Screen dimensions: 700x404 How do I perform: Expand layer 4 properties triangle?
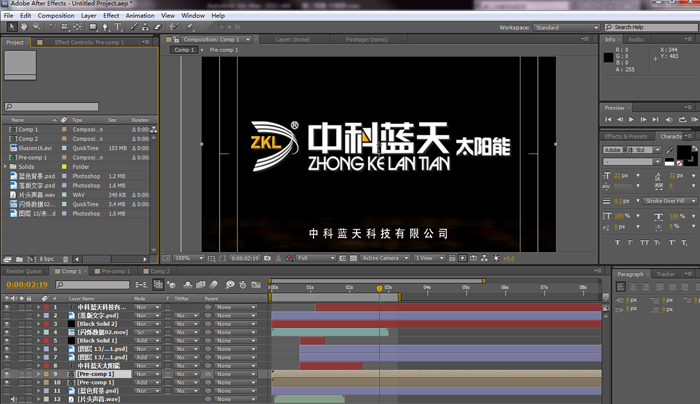(39, 332)
